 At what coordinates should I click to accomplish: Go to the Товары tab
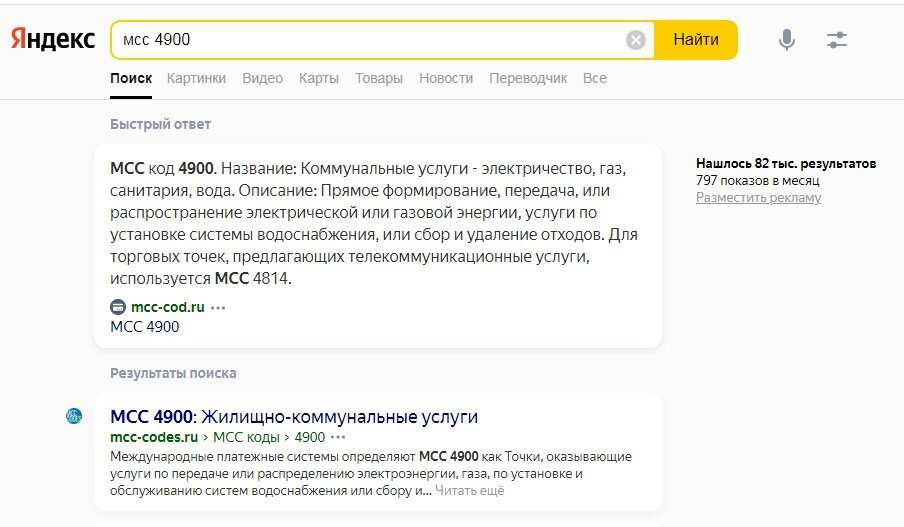click(379, 78)
